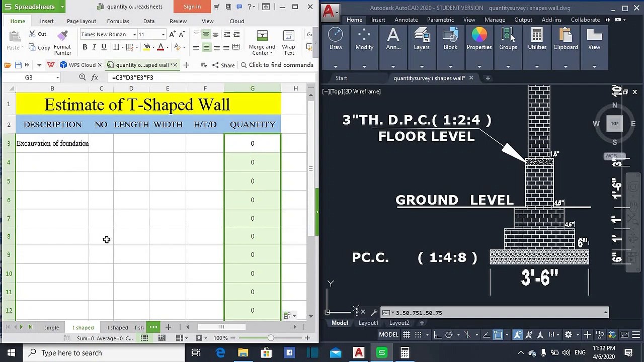Open the Annotate tab in AutoCAD
Screen dimensions: 644x362
(x=406, y=20)
